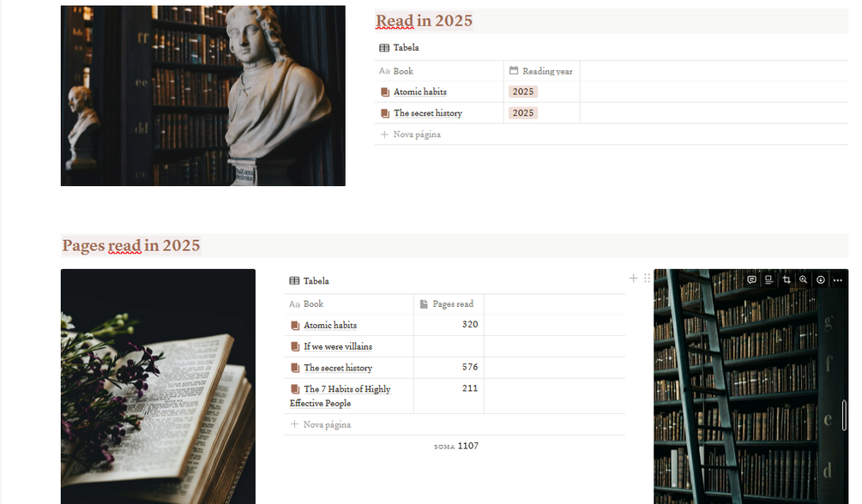The height and width of the screenshot is (504, 862).
Task: Click the table view icon under Read in 2025
Action: [384, 48]
